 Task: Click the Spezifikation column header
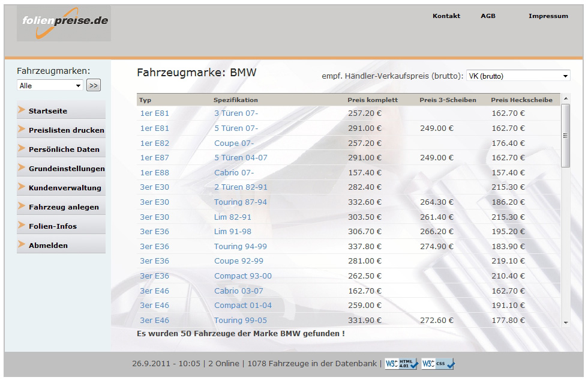point(235,100)
